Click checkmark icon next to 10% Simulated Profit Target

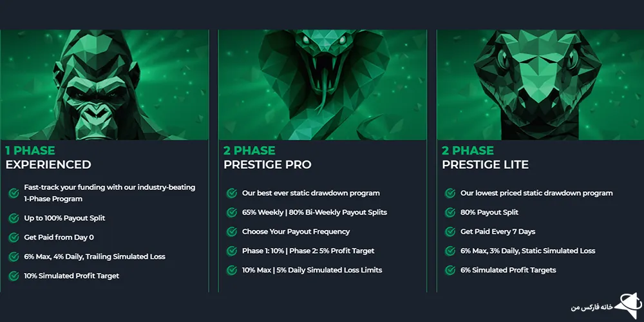pyautogui.click(x=14, y=276)
